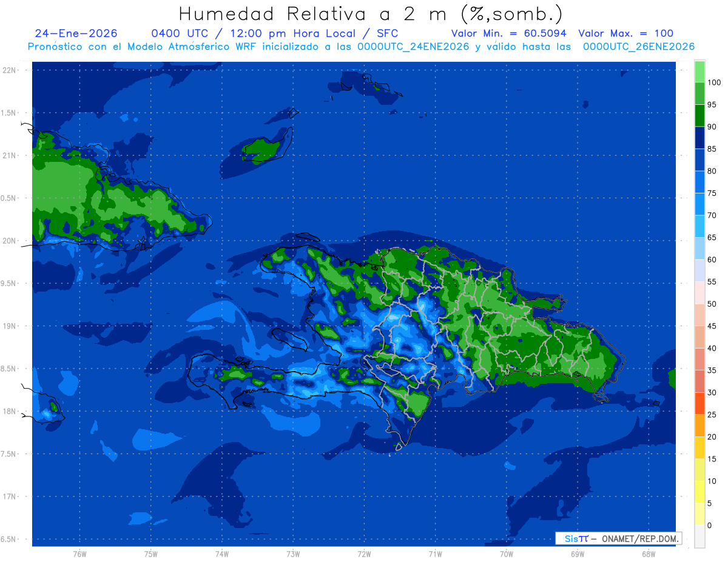Viewport: 728px width, 562px height.
Task: Pick the pale pink swatch between 50 and 55
Action: pyautogui.click(x=699, y=293)
